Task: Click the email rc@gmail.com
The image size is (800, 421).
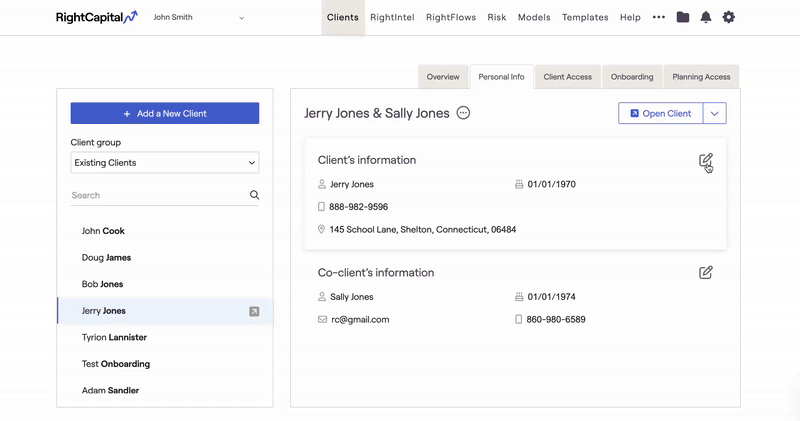Action: [x=360, y=319]
